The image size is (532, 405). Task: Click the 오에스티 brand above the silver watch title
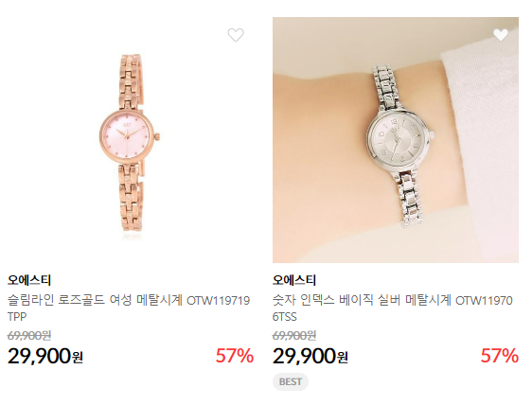pyautogui.click(x=294, y=280)
